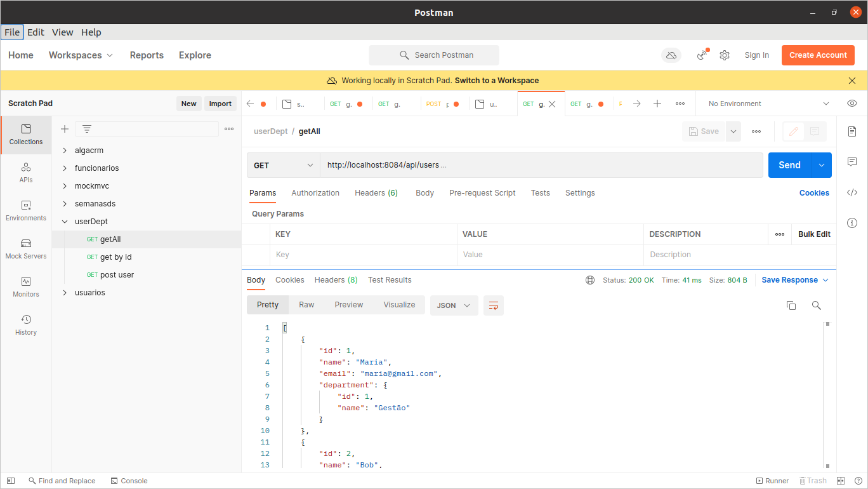Open the settings gear icon
Image resolution: width=868 pixels, height=489 pixels.
[x=725, y=55]
